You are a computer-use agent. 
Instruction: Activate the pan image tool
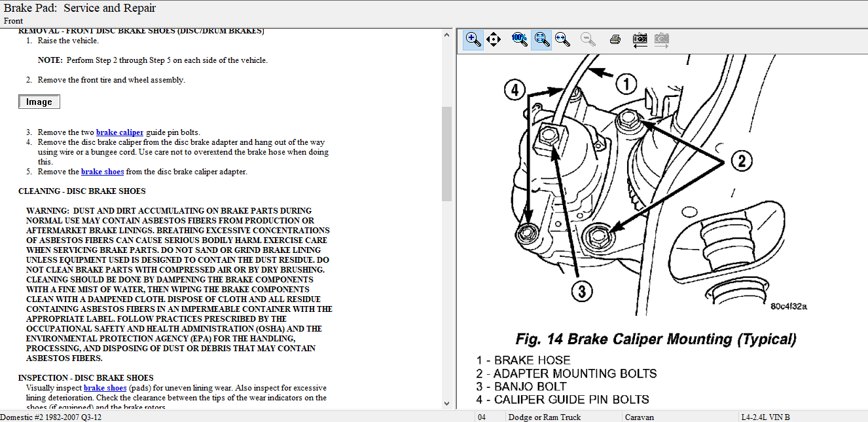coord(494,39)
